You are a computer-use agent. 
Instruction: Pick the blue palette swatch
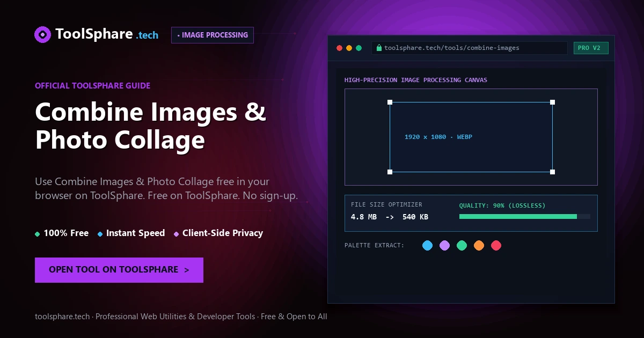[x=427, y=245]
